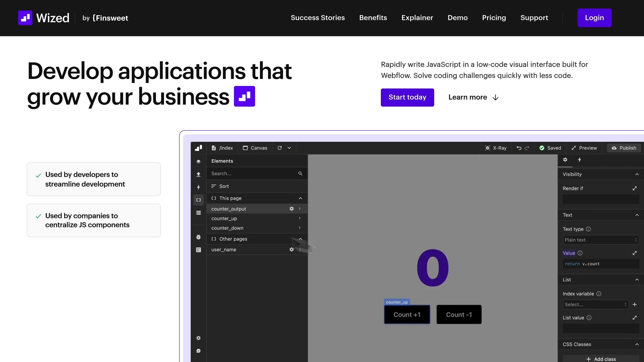Open the settings gear at sidebar bottom
The image size is (644, 362).
click(x=198, y=338)
